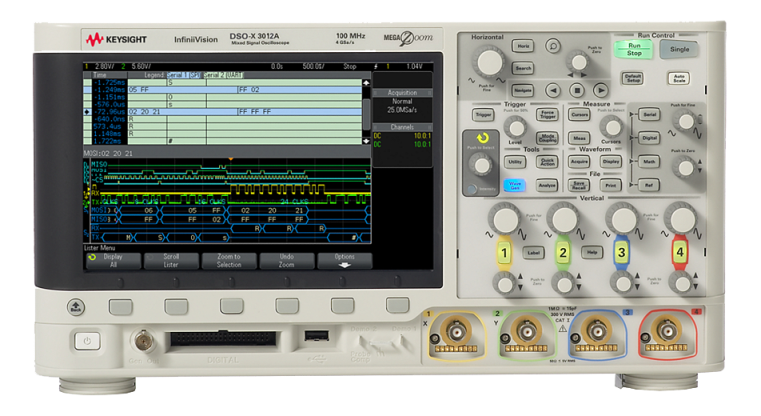This screenshot has height=416, width=761.
Task: Push the Label key
Action: tap(533, 252)
